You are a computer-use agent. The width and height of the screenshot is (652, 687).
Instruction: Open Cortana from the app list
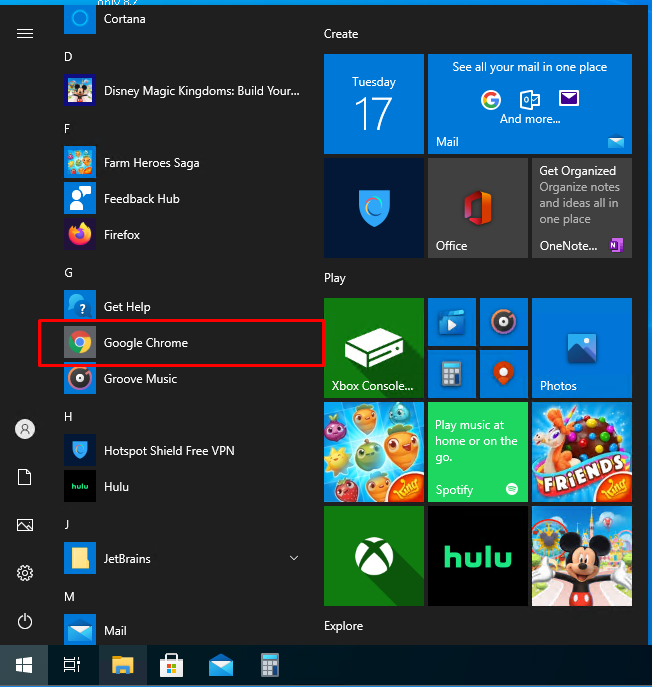(x=182, y=19)
